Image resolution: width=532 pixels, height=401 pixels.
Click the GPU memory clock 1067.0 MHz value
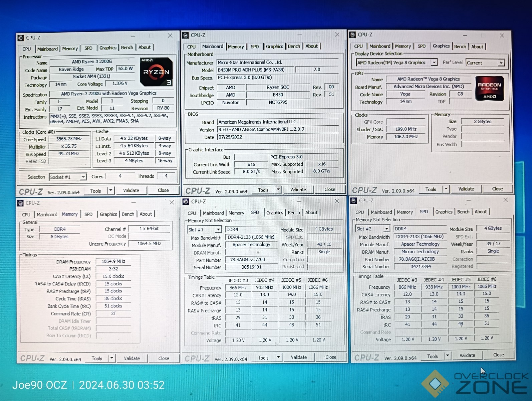406,137
